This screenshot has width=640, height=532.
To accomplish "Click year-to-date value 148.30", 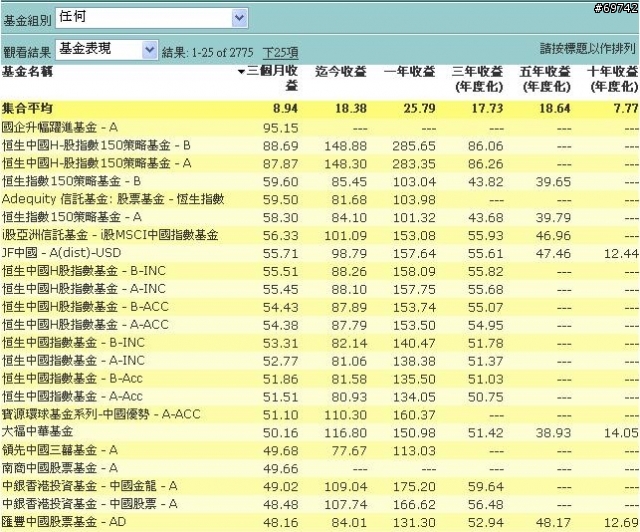I will [345, 164].
